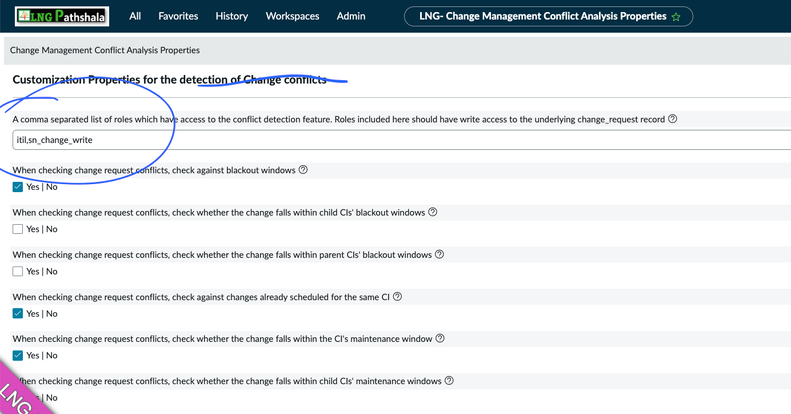
Task: Disable changes already scheduled for same CI checkbox
Action: [x=18, y=313]
